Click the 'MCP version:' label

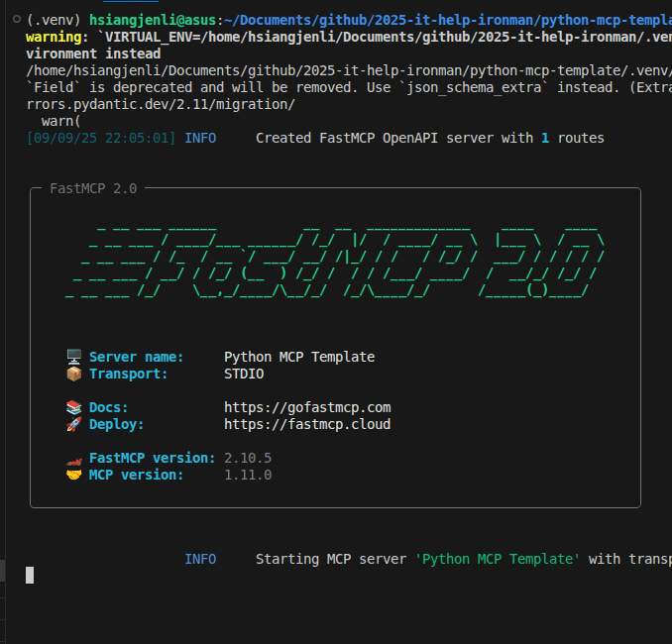[137, 475]
